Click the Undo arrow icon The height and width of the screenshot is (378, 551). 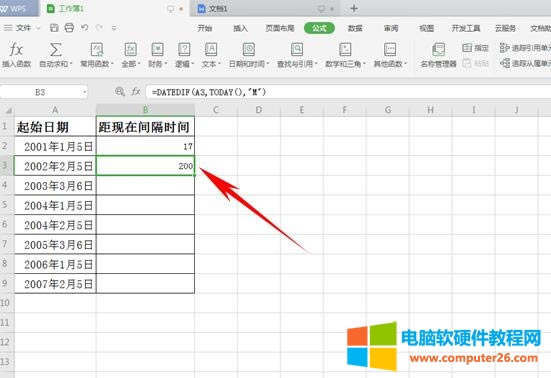[84, 27]
